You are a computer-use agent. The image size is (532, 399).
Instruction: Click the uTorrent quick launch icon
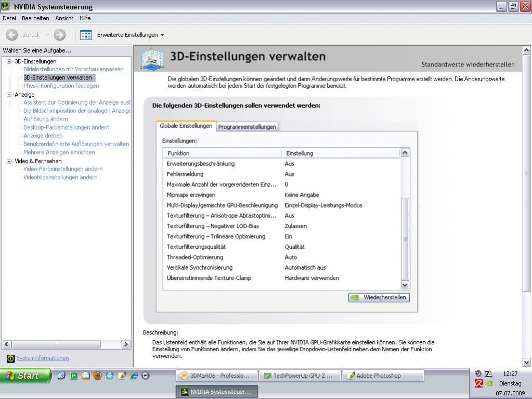(x=74, y=376)
